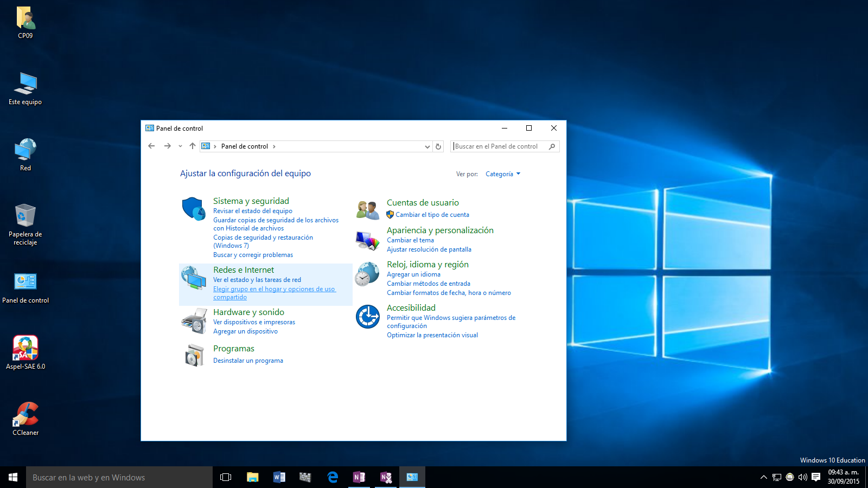The image size is (868, 488).
Task: Open the Task View button
Action: (226, 477)
